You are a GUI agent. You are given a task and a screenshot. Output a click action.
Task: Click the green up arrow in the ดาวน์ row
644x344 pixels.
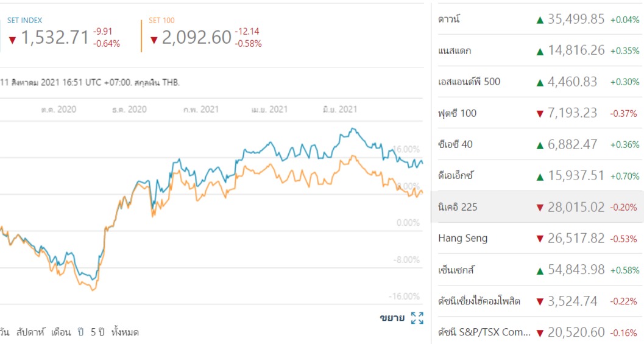pyautogui.click(x=539, y=19)
